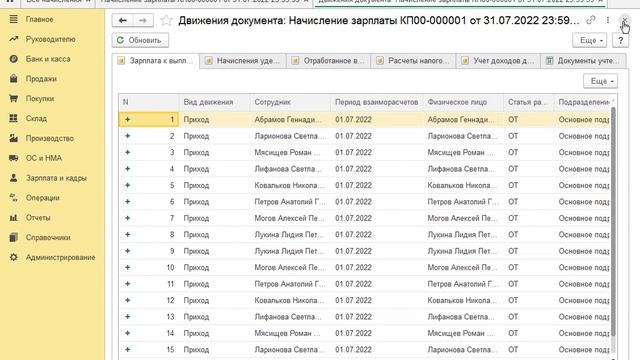This screenshot has width=640, height=360.
Task: Add document to favorites with star icon
Action: [166, 20]
